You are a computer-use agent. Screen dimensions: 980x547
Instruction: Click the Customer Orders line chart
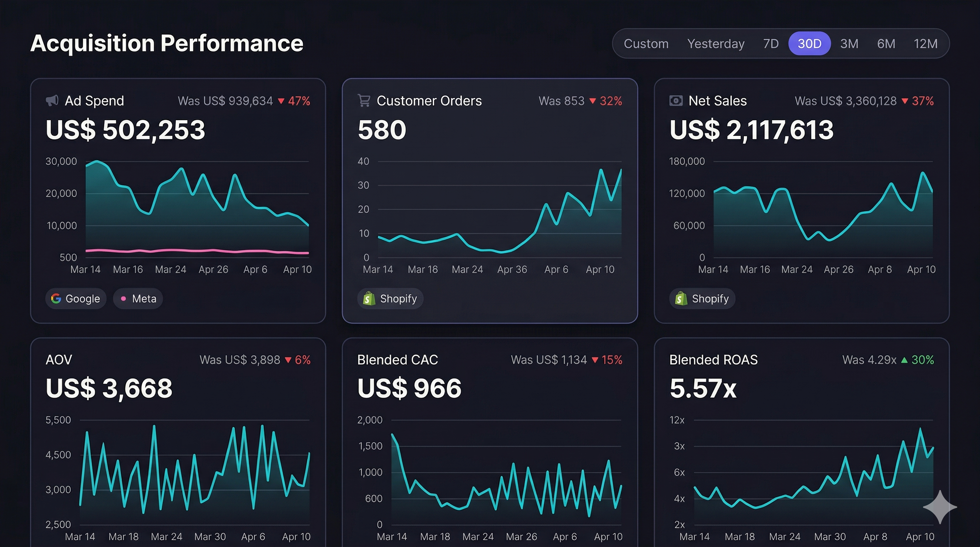(500, 213)
